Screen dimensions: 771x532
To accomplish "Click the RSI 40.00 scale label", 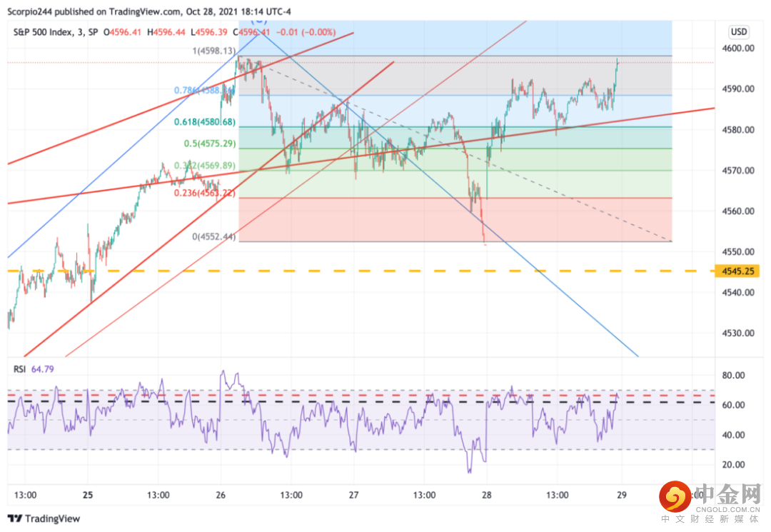I will pyautogui.click(x=733, y=435).
